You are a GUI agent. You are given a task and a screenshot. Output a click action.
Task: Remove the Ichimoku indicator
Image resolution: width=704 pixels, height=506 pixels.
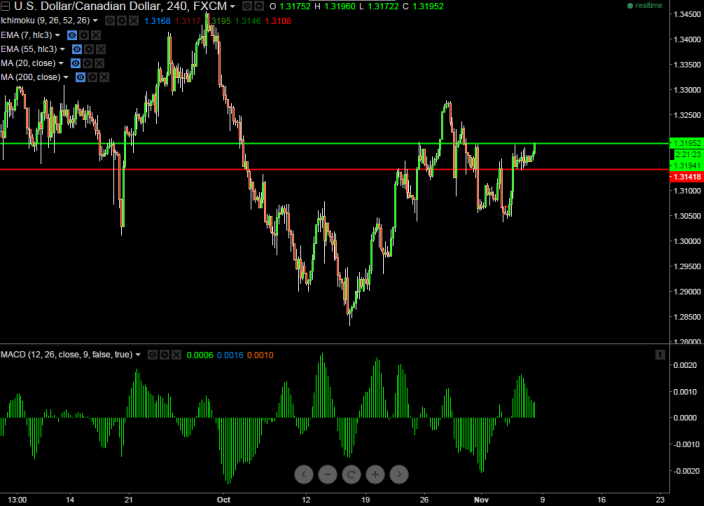click(x=134, y=21)
